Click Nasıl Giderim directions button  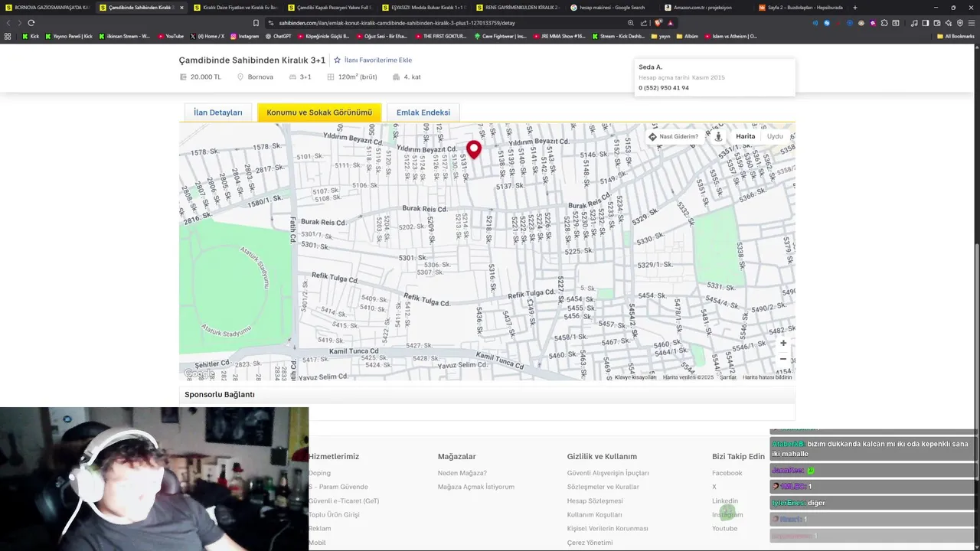[674, 136]
